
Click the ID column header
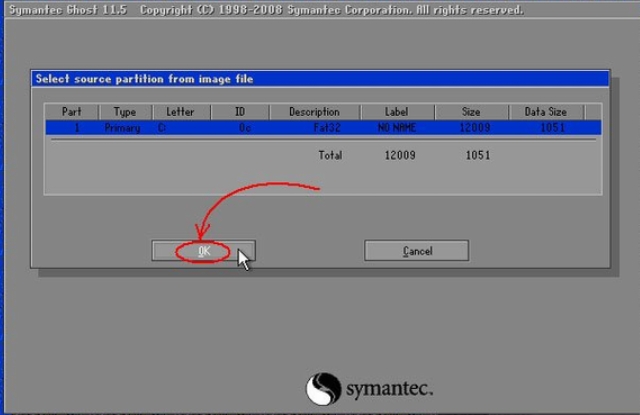click(x=240, y=112)
